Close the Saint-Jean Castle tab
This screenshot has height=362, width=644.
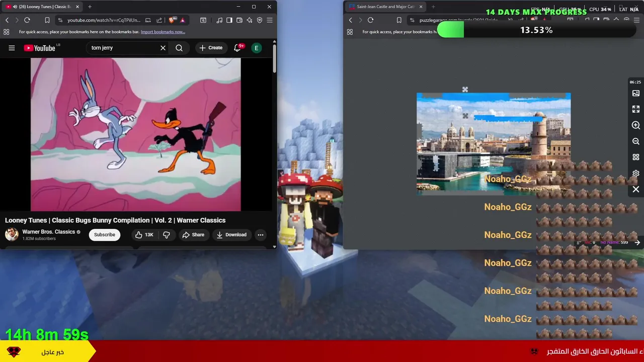coord(421,7)
